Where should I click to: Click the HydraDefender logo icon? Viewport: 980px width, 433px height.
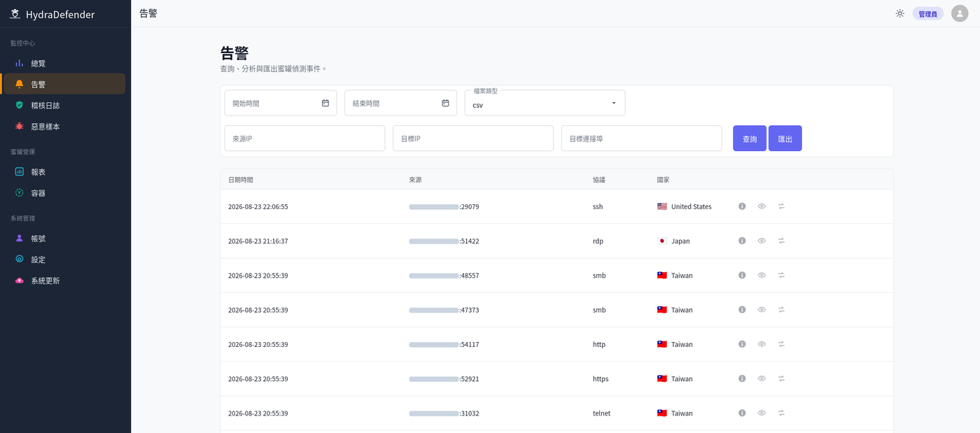coord(15,14)
